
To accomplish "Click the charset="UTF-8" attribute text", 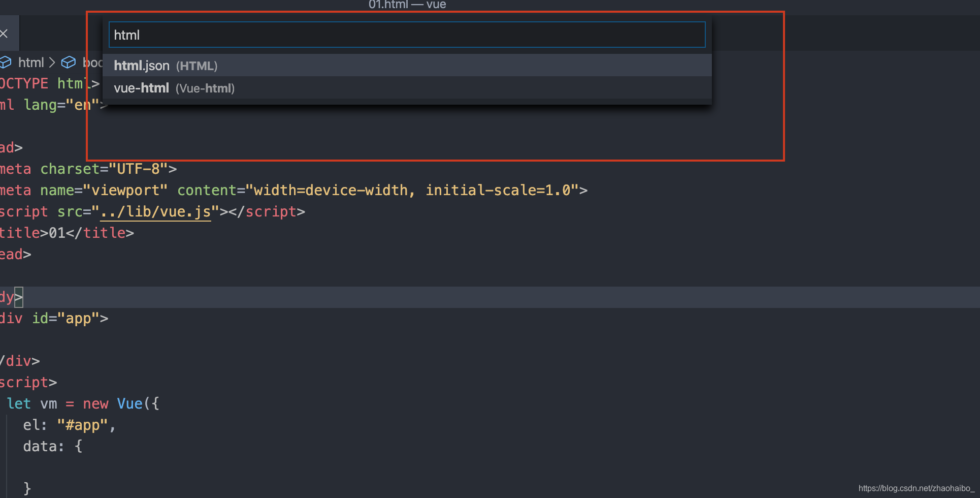I will [x=104, y=169].
